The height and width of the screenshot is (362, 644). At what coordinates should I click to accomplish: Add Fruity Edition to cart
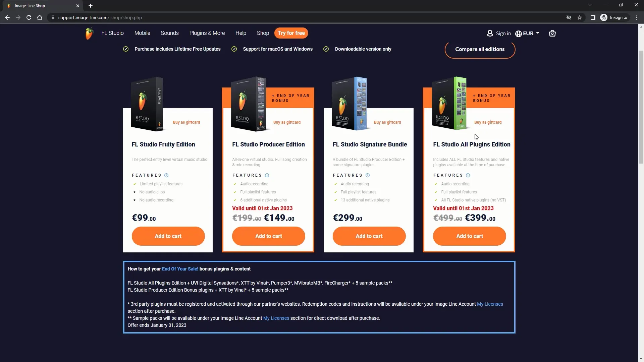pos(168,236)
